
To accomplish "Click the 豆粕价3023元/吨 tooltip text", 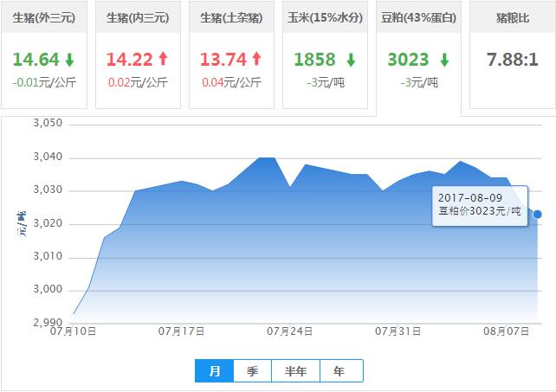I will [x=480, y=211].
